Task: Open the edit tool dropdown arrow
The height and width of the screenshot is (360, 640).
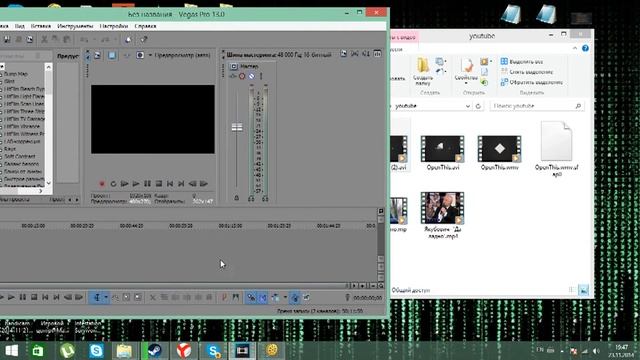Action: (x=106, y=298)
